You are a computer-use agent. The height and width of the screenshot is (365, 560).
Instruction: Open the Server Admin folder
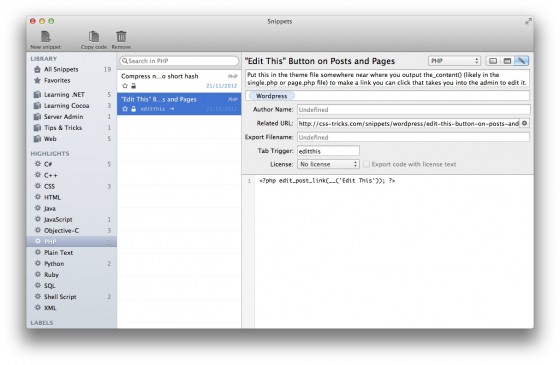pyautogui.click(x=71, y=117)
